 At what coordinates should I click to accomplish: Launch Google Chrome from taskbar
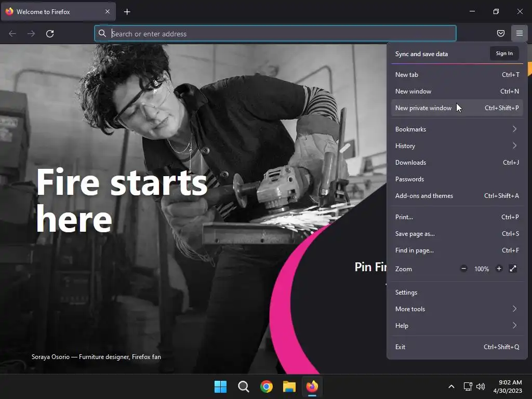click(267, 387)
